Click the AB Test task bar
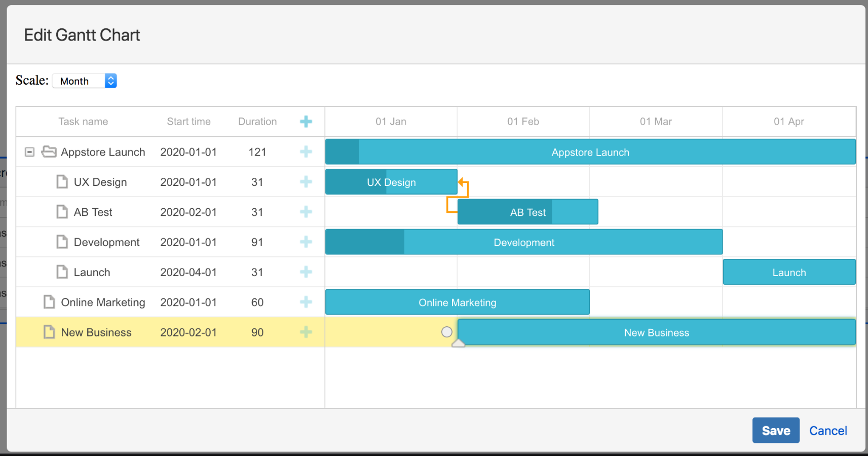The height and width of the screenshot is (456, 868). coord(527,212)
